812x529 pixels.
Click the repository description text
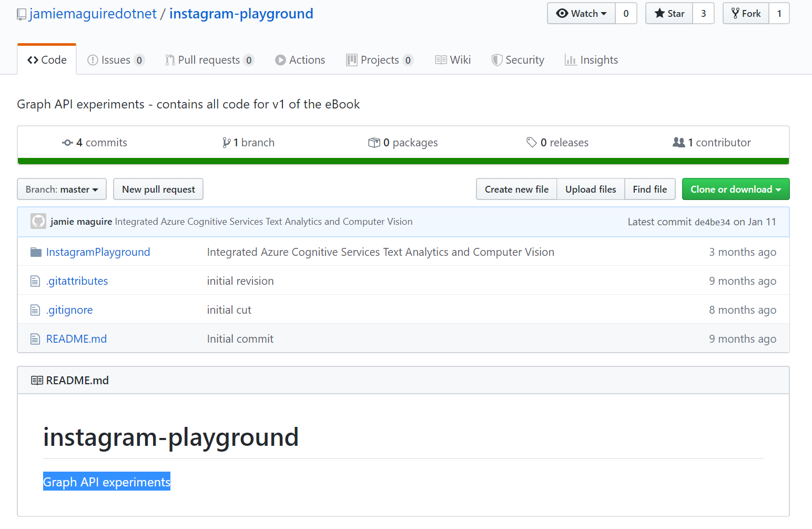188,104
